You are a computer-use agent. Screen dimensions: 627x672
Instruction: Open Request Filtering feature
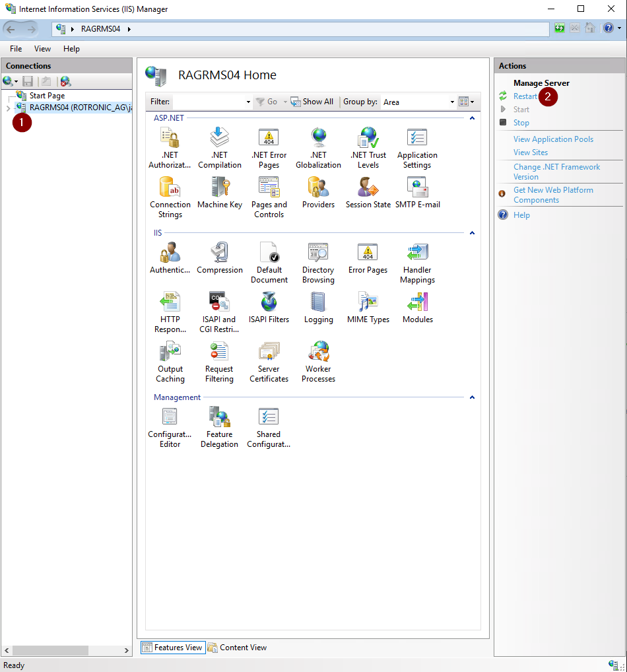[x=219, y=362]
